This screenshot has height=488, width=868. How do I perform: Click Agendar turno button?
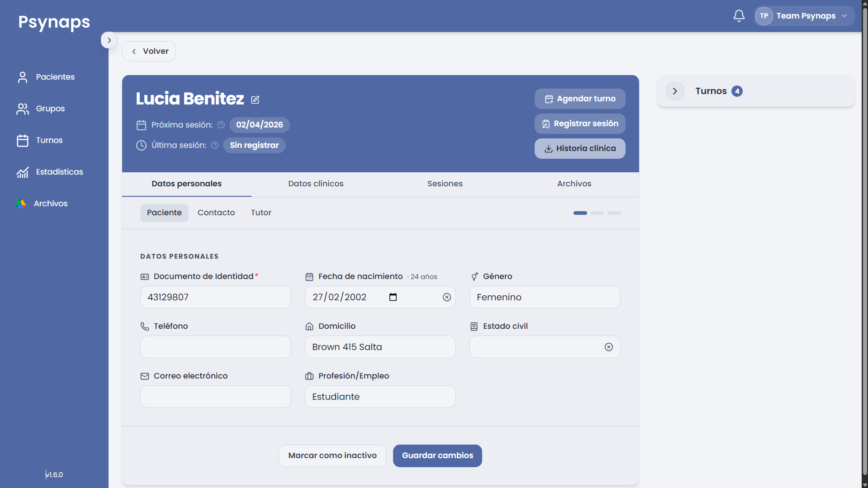point(580,99)
